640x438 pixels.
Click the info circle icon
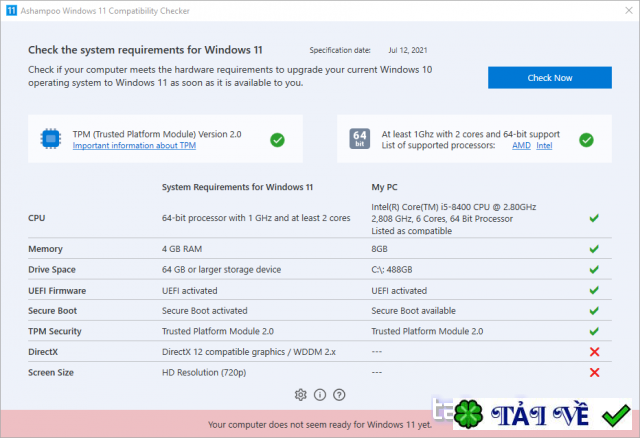320,394
